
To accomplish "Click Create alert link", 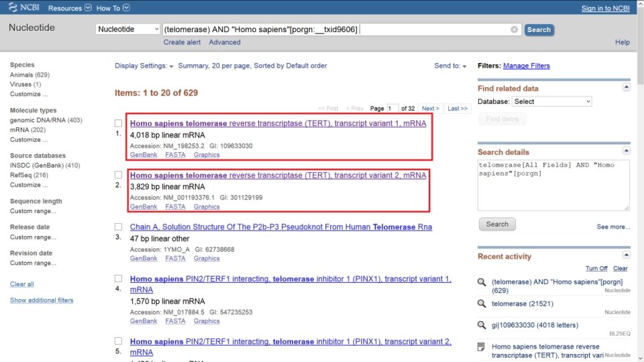I will click(x=182, y=42).
